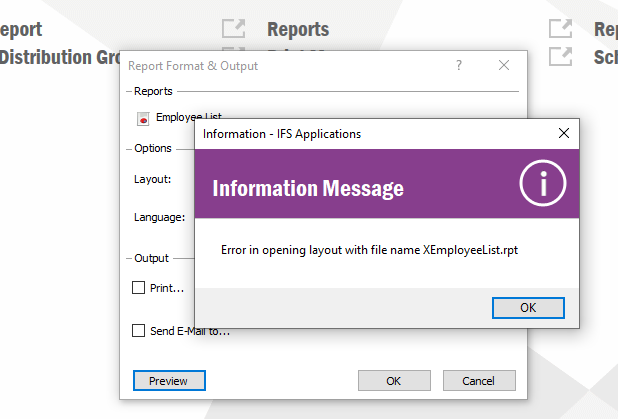
Task: Click the Language: label
Action: point(159,217)
